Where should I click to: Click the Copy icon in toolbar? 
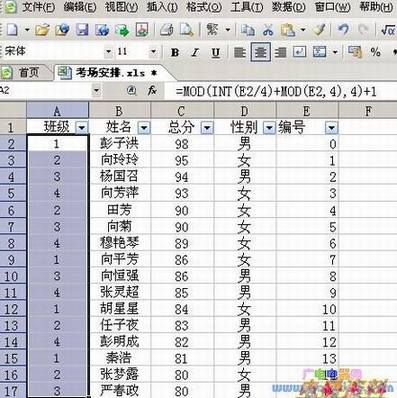pos(247,30)
